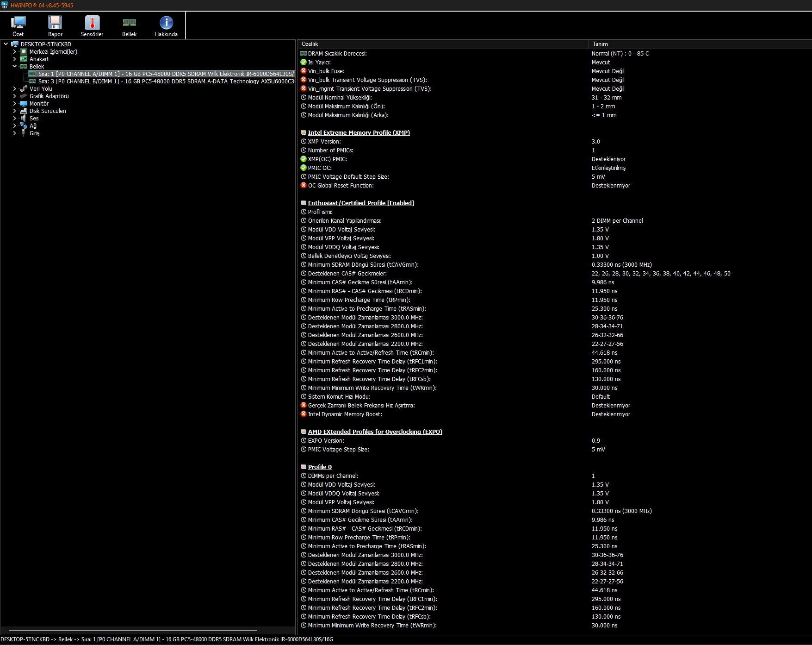Viewport: 812px width, 645px height.
Task: Expand the Monitör tree node
Action: [x=14, y=104]
